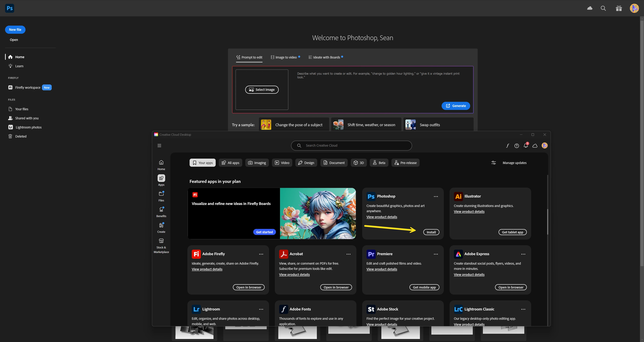Filter apps by Pre-release

(x=405, y=163)
